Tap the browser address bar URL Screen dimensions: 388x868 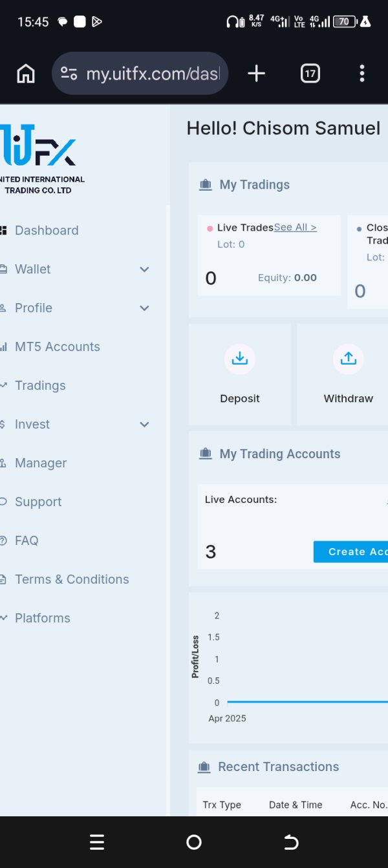pos(153,74)
